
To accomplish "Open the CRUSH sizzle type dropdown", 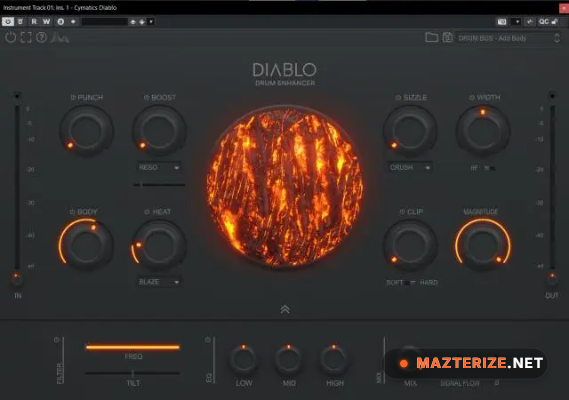I will [x=410, y=168].
